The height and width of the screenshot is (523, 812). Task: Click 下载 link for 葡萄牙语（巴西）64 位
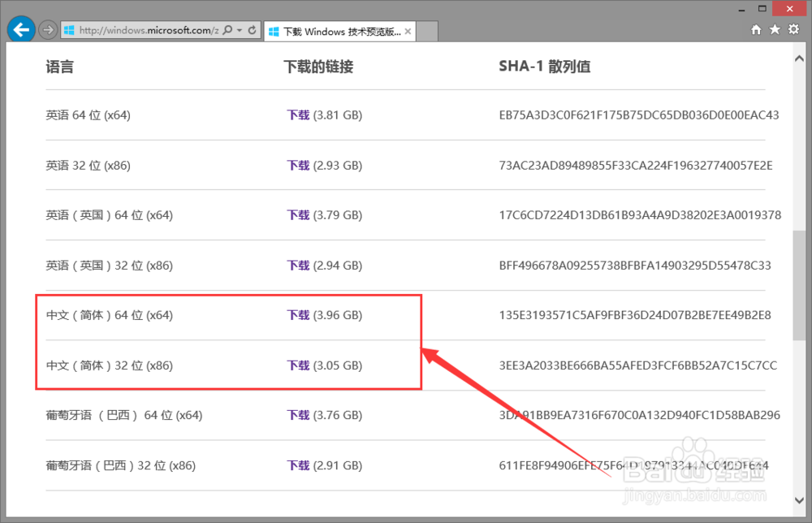tap(298, 415)
